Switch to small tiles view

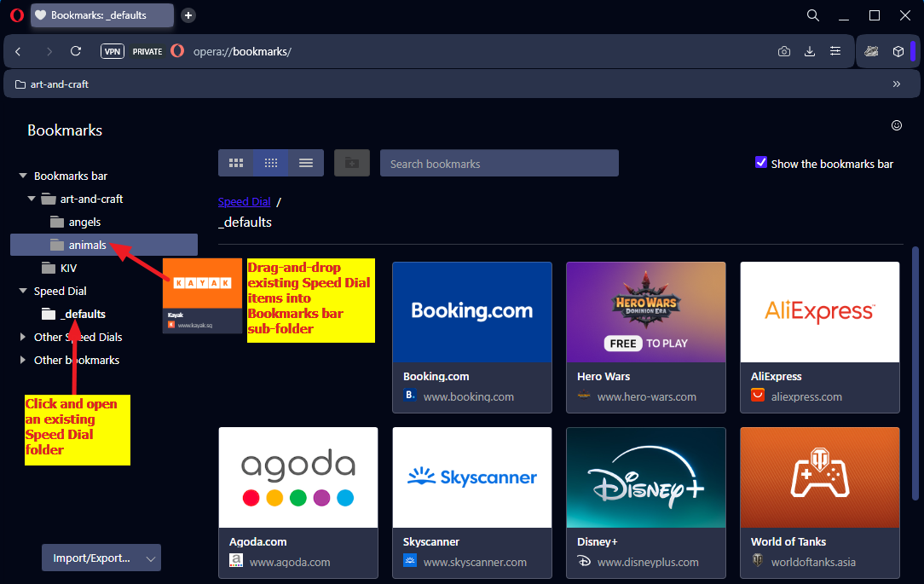(x=271, y=163)
